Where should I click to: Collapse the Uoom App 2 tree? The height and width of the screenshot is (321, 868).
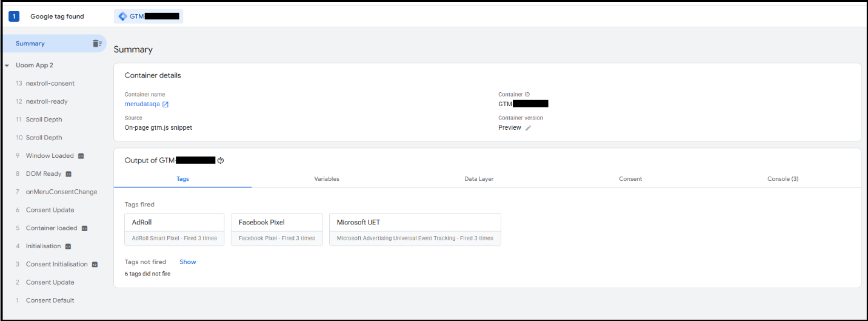[x=7, y=66]
